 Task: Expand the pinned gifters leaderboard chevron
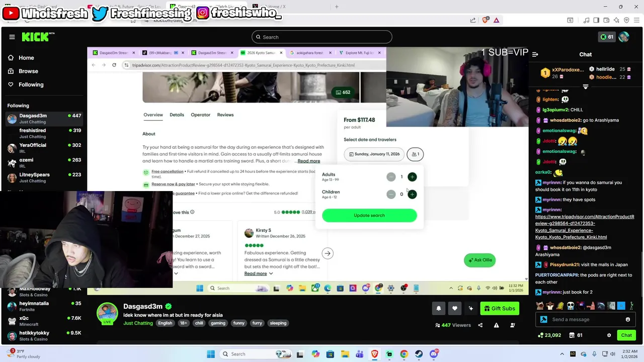tap(585, 87)
